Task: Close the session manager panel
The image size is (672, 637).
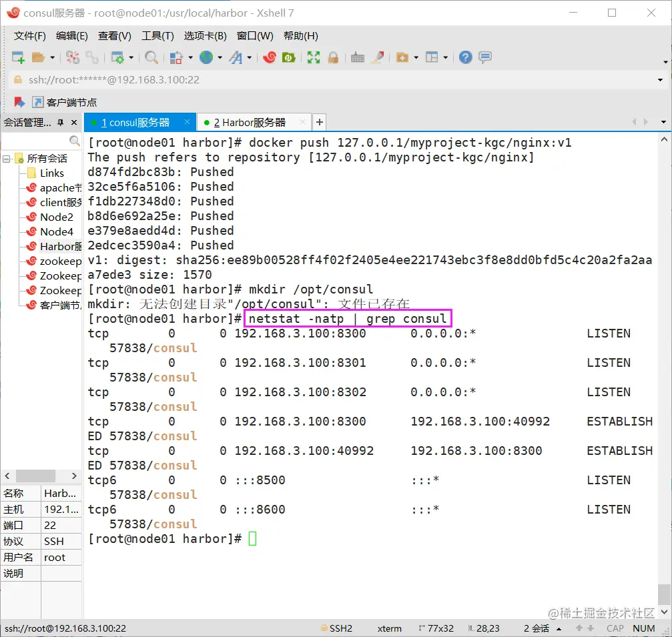Action: tap(74, 123)
